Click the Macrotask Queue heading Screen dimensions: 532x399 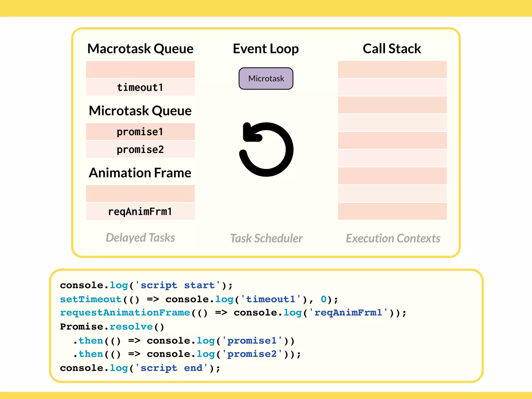coord(140,49)
